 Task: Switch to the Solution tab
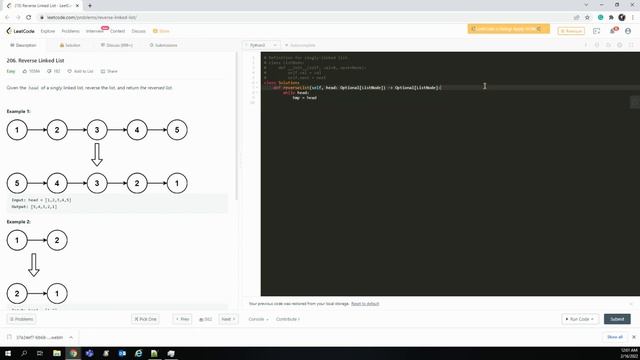pos(70,45)
